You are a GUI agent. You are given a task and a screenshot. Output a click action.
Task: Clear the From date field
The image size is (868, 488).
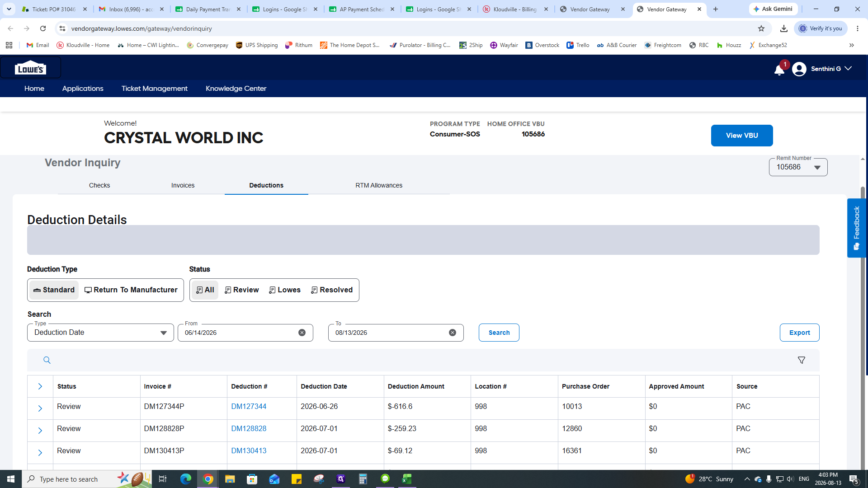(302, 333)
